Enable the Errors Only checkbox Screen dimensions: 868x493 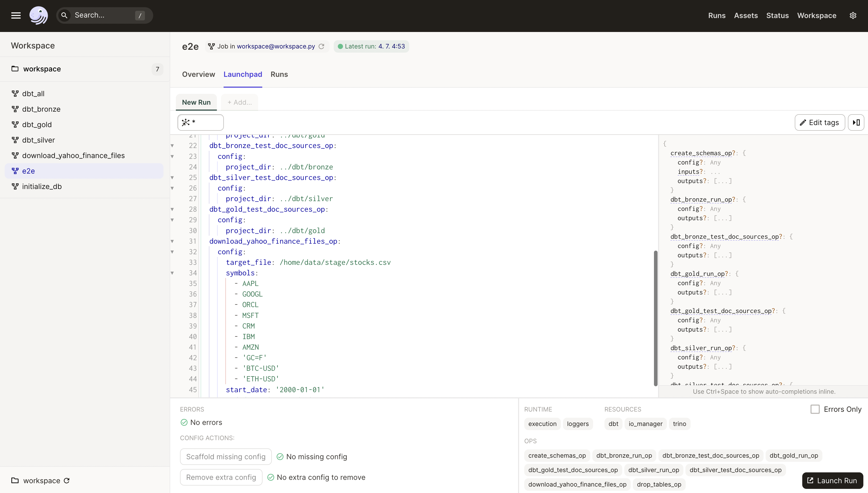point(815,409)
